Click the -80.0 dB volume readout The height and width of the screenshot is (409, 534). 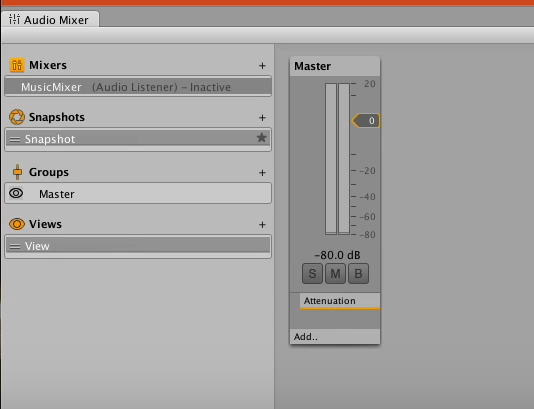click(x=337, y=255)
